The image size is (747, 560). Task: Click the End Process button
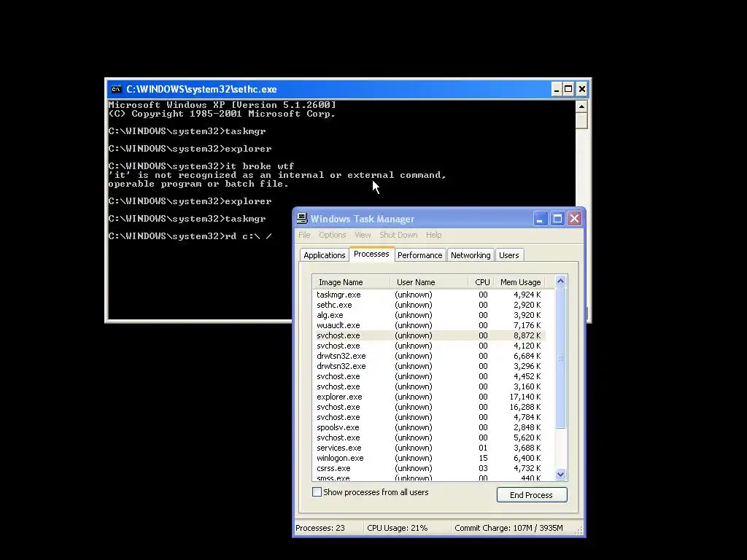532,495
